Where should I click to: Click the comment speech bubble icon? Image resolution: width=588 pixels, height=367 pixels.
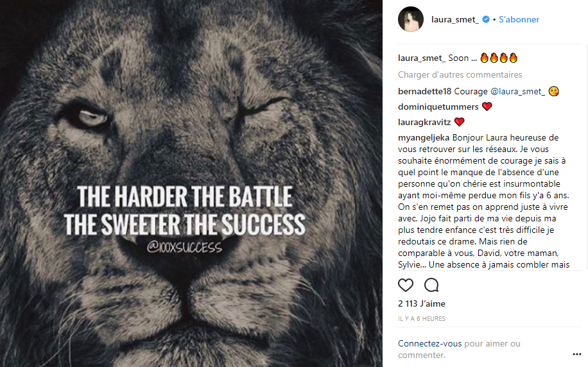(x=431, y=285)
